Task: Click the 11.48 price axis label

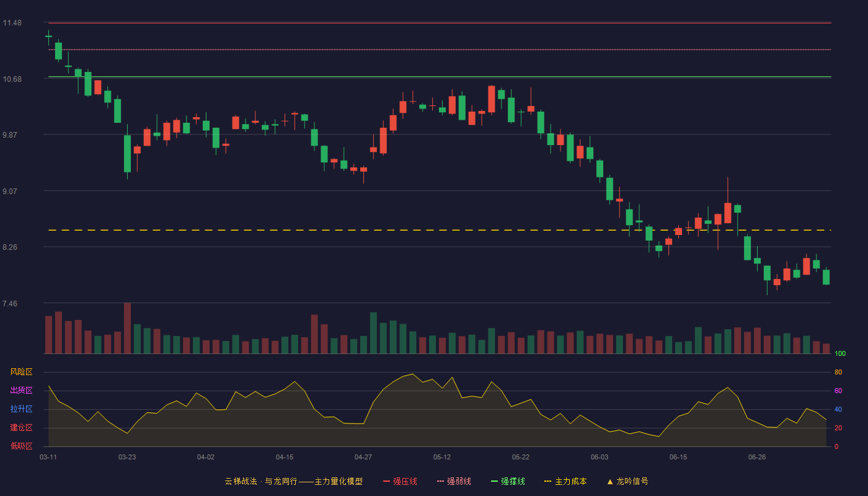Action: pos(12,23)
